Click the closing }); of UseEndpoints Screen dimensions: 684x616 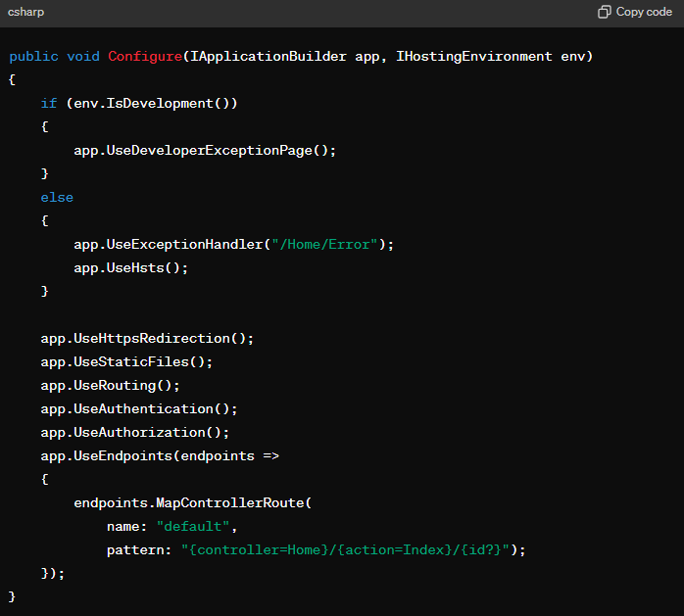[x=52, y=574]
